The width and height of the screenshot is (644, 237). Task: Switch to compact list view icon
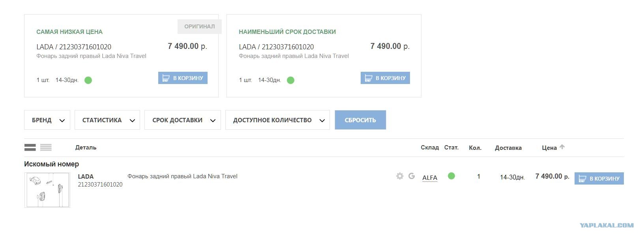coord(46,147)
